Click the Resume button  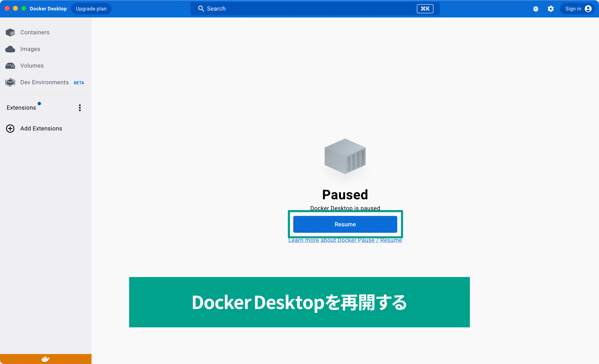click(x=345, y=224)
